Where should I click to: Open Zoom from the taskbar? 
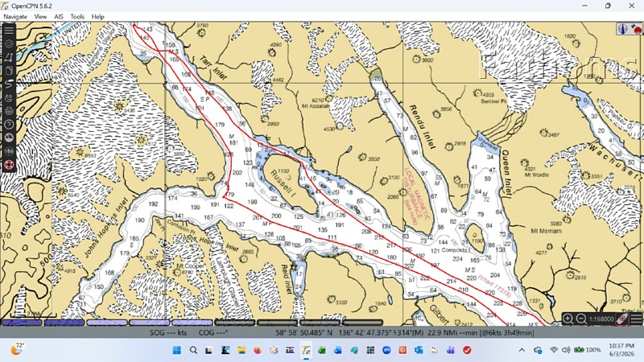(386, 350)
